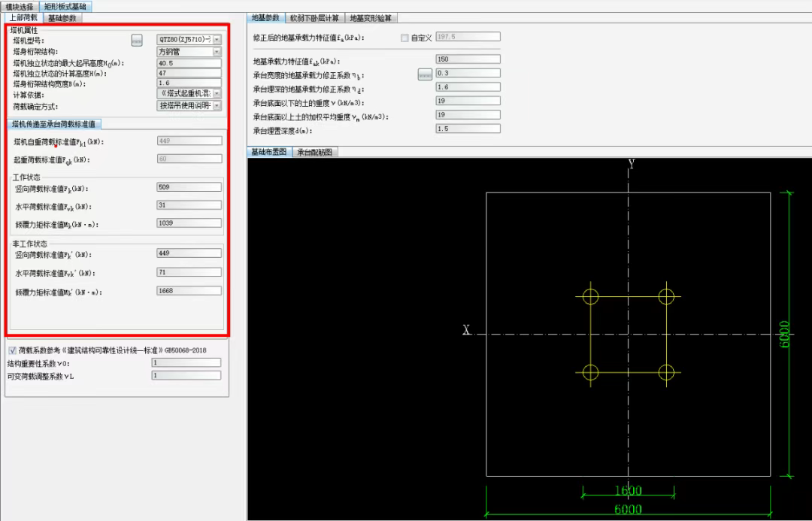Click the 起重荷载标准值 Fqk field
812x521 pixels.
(x=189, y=159)
